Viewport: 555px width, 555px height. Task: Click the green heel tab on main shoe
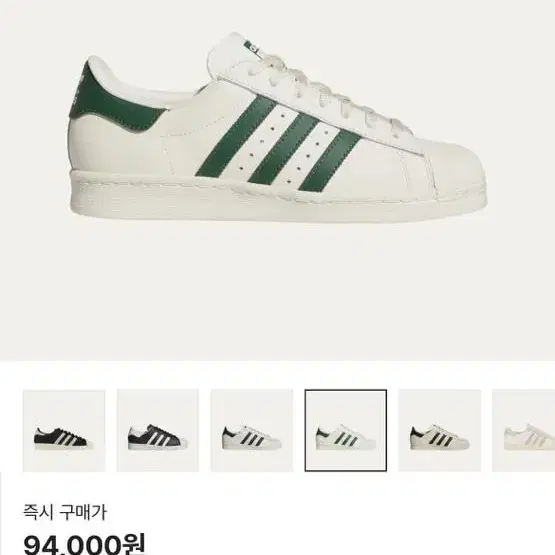coord(106,103)
